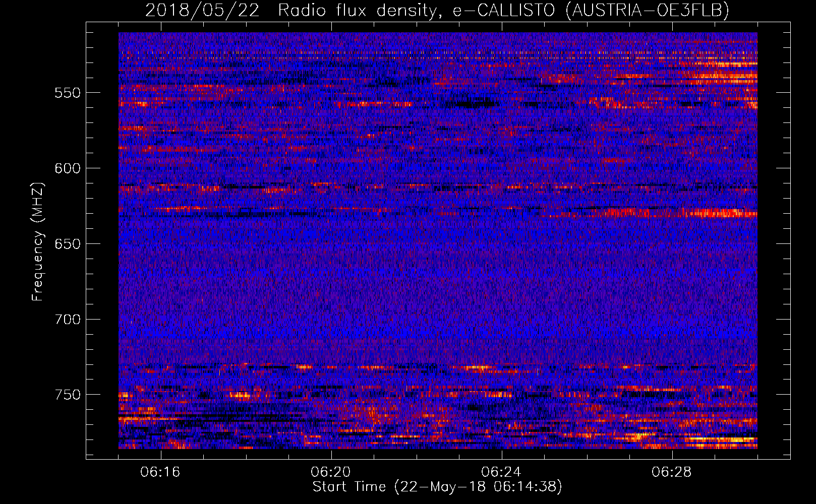Click the 06:20 time tick label

tap(331, 472)
